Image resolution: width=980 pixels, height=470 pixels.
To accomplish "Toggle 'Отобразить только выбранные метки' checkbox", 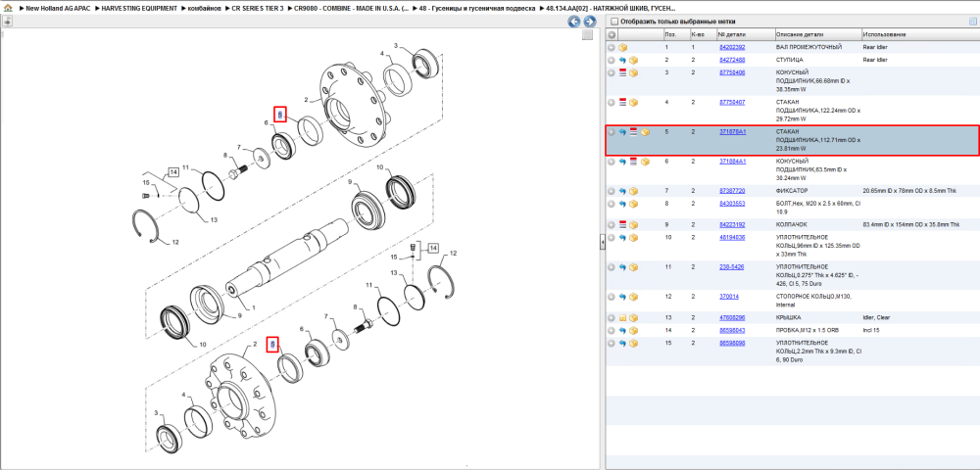I will pyautogui.click(x=613, y=22).
